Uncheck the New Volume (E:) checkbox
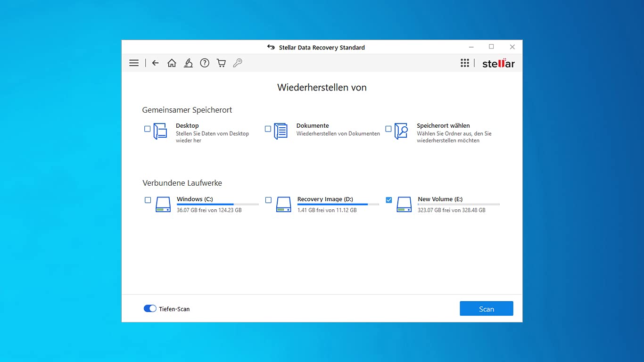The image size is (644, 362). 389,200
